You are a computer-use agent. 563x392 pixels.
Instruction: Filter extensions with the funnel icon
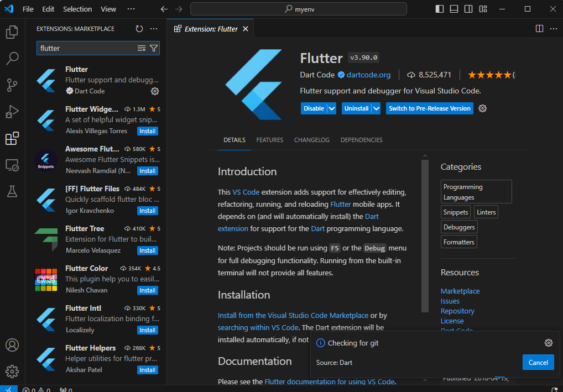click(154, 48)
